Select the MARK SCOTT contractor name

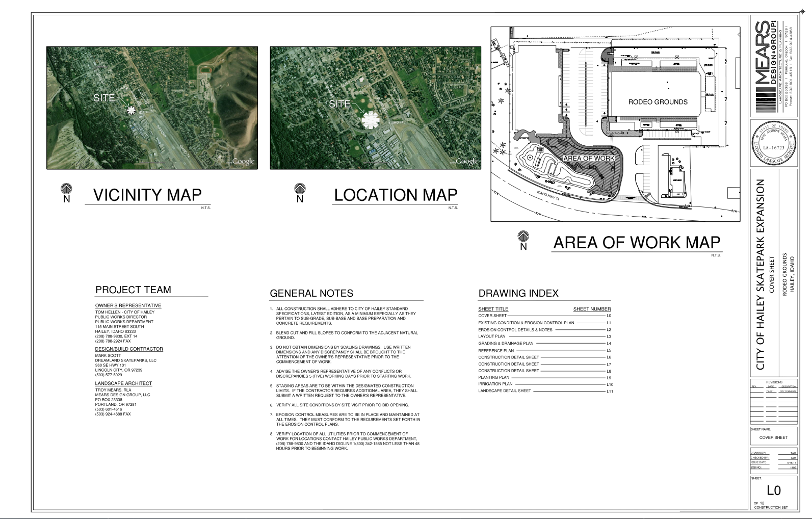pos(108,355)
